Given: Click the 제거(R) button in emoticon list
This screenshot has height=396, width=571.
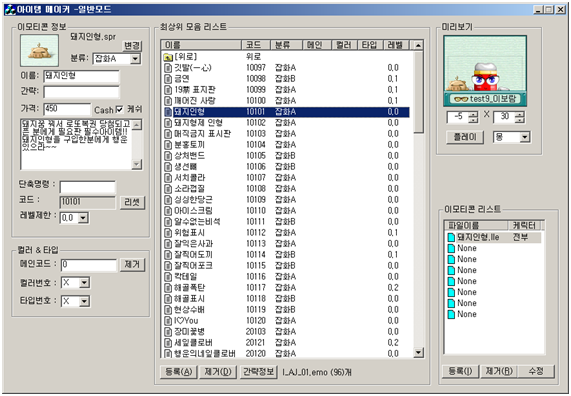Looking at the screenshot, I should (x=499, y=371).
